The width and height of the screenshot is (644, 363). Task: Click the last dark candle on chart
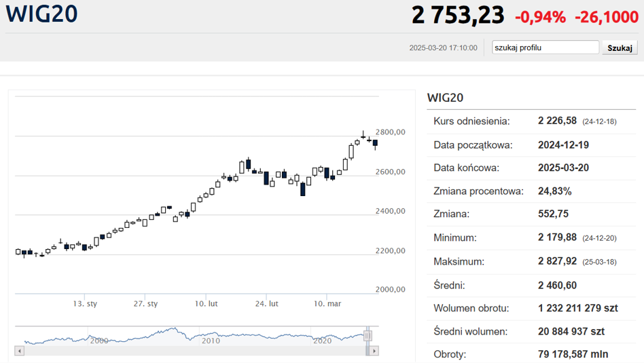[376, 143]
